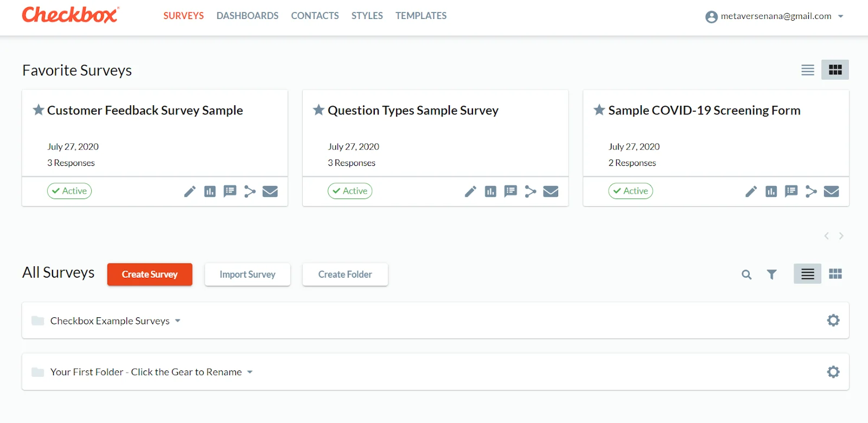Open responses icon for COVID-19 Screening Form
This screenshot has height=423, width=868.
[x=791, y=191]
